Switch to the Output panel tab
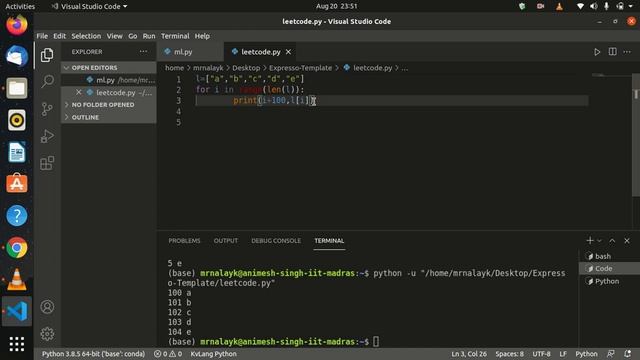This screenshot has width=640, height=360. [x=226, y=241]
